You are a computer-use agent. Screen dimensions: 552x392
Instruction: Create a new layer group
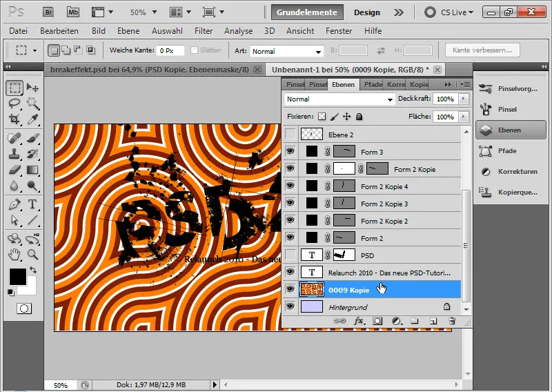point(415,321)
